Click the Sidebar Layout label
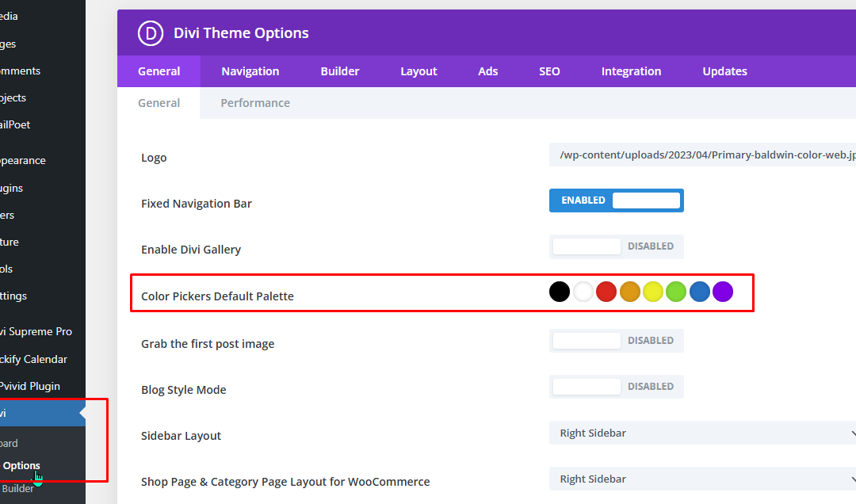The width and height of the screenshot is (856, 504). (181, 436)
